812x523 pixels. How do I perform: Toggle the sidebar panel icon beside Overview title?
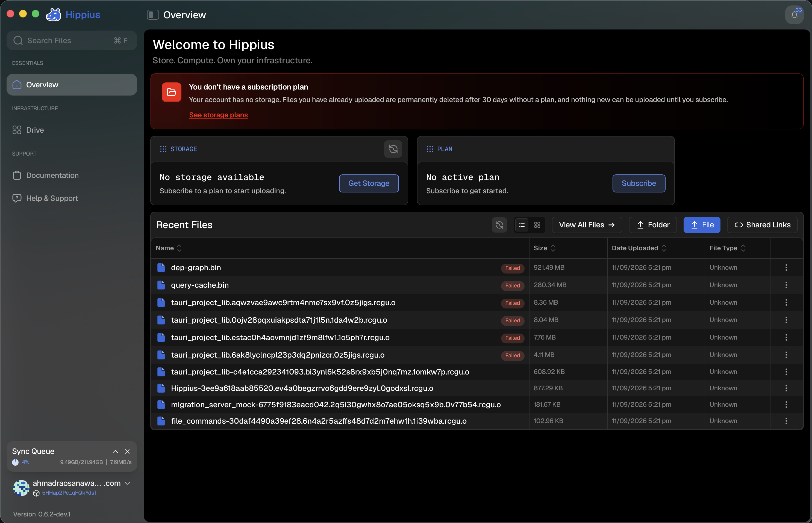(153, 15)
